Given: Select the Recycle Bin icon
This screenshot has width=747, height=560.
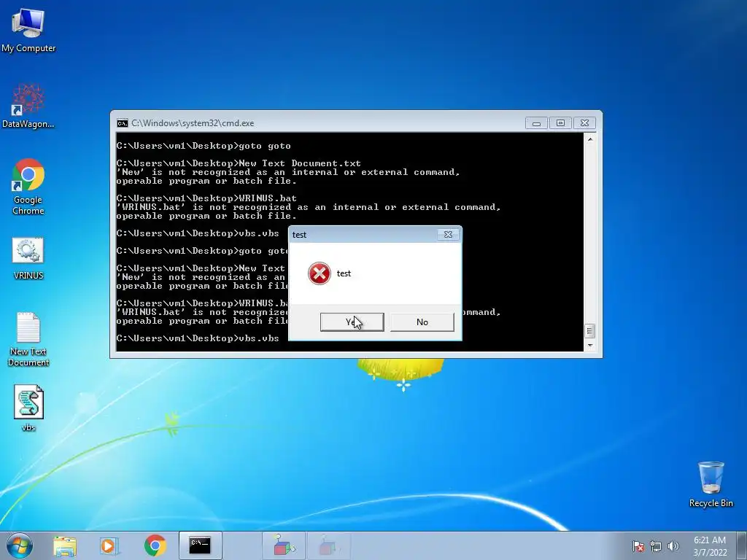Looking at the screenshot, I should click(711, 484).
